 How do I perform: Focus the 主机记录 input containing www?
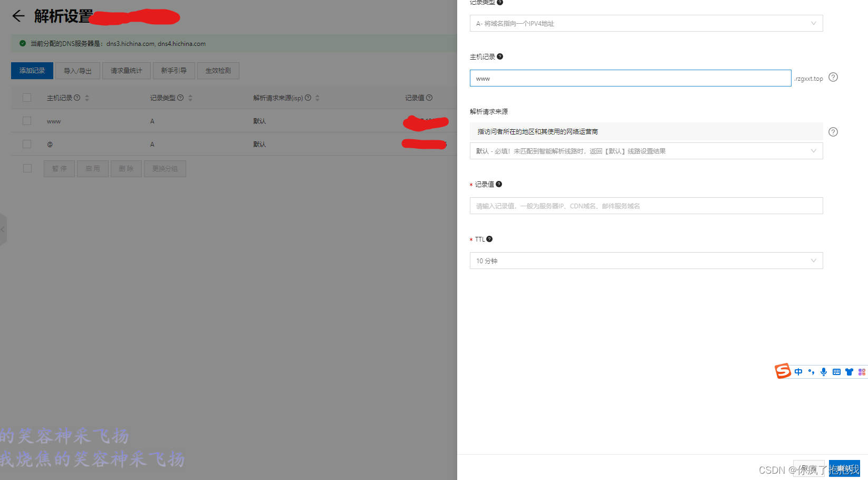(631, 78)
